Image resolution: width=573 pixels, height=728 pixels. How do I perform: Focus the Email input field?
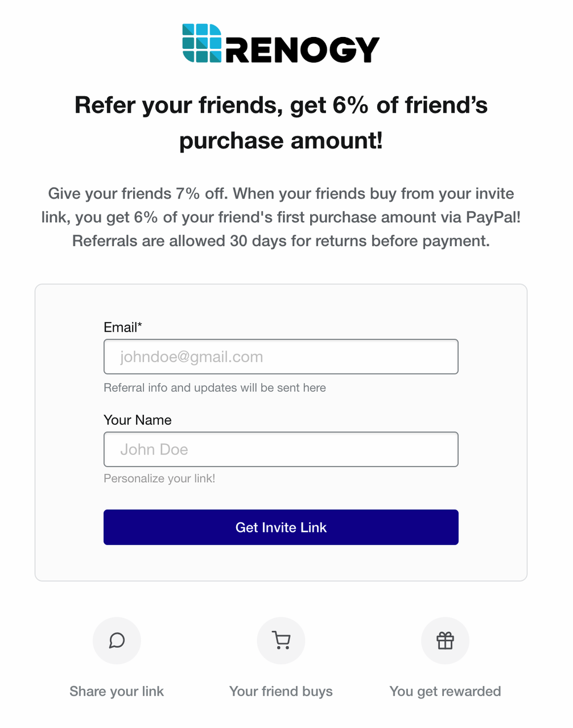281,357
